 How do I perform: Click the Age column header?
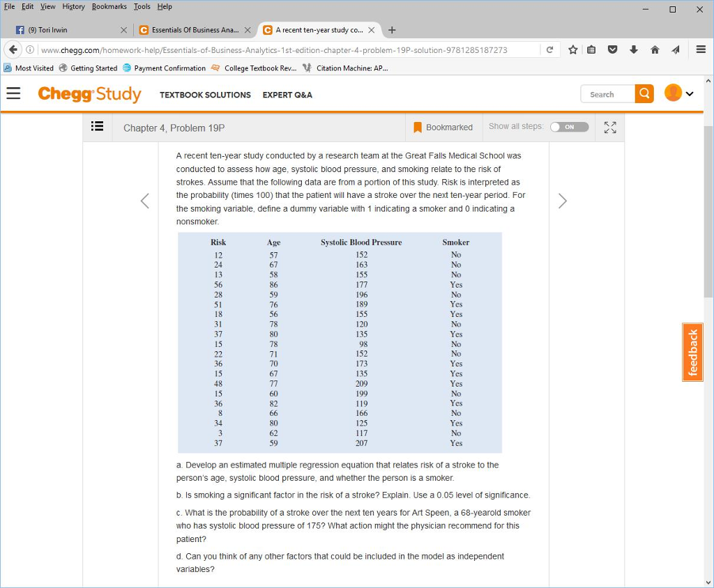pos(273,242)
